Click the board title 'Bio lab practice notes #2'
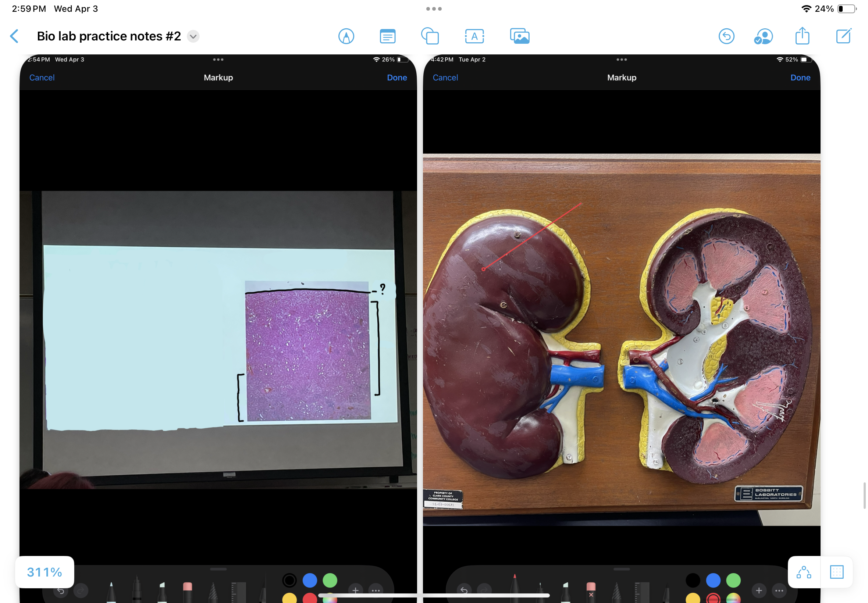 (x=109, y=36)
